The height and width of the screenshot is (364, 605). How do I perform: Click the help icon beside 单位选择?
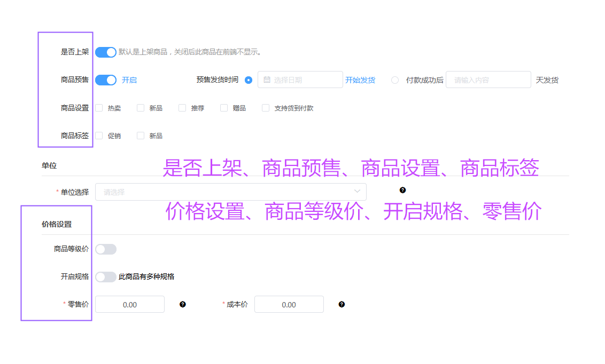tap(403, 191)
